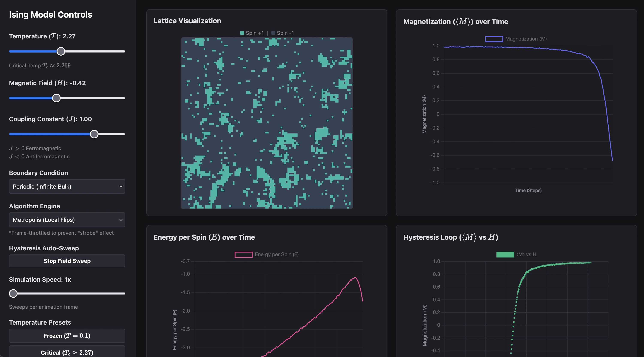644x357 pixels.
Task: Click the Sweeps per animation frame text
Action: [44, 307]
